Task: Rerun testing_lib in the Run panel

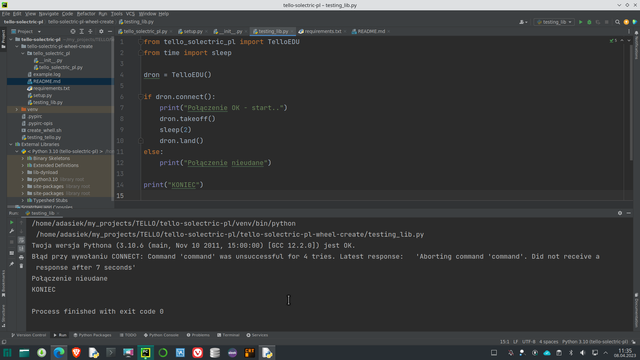Action: [x=11, y=222]
